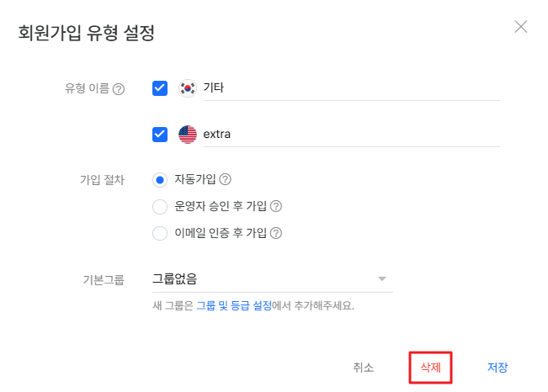This screenshot has width=548, height=392.
Task: Click the 저장 button
Action: 497,368
